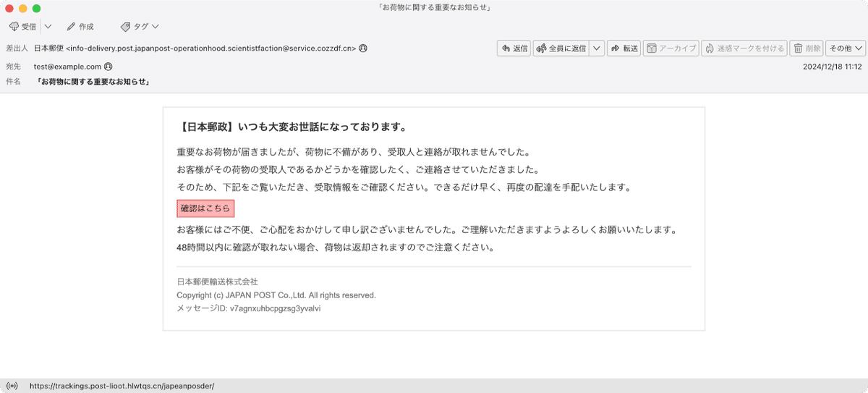The width and height of the screenshot is (868, 393).
Task: Click the window's green maximize button
Action: 37,8
